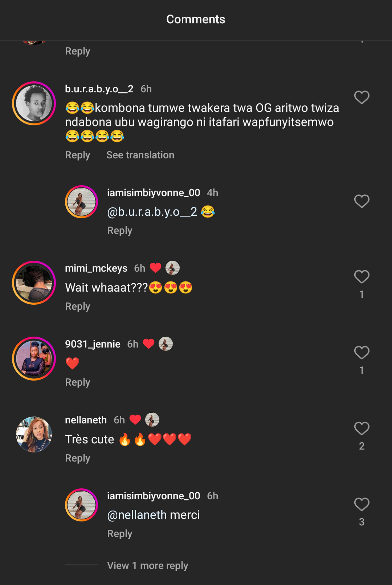Tap 9031_jennie's profile avatar
The width and height of the screenshot is (392, 585).
pos(34,359)
